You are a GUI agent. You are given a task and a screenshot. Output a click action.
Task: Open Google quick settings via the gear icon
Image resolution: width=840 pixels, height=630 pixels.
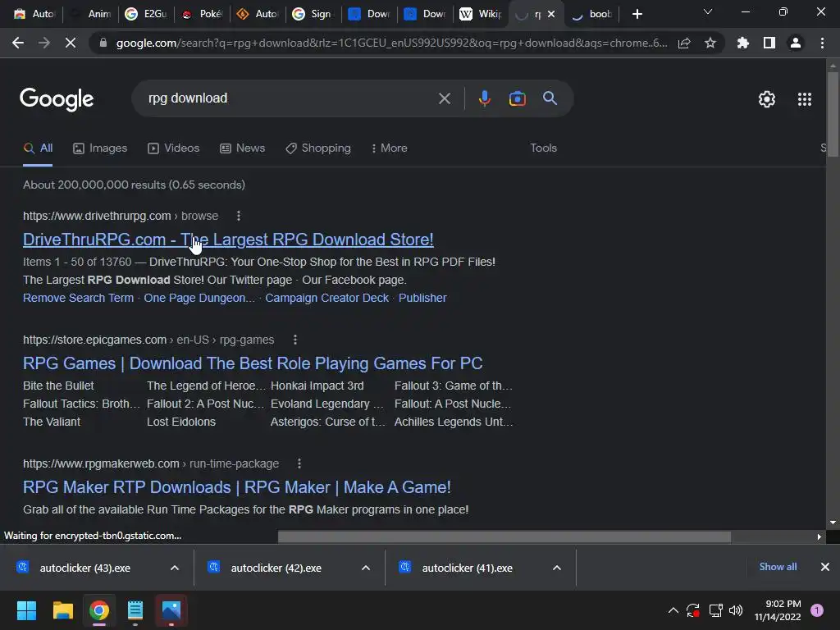(x=767, y=99)
